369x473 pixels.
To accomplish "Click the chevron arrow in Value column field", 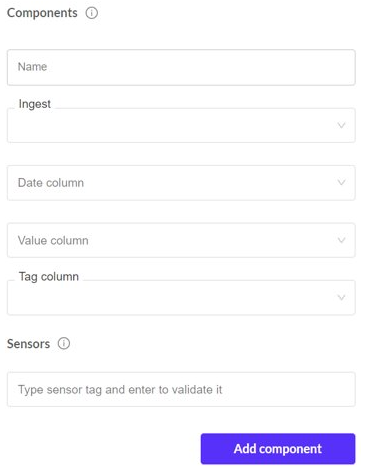I will pyautogui.click(x=341, y=240).
